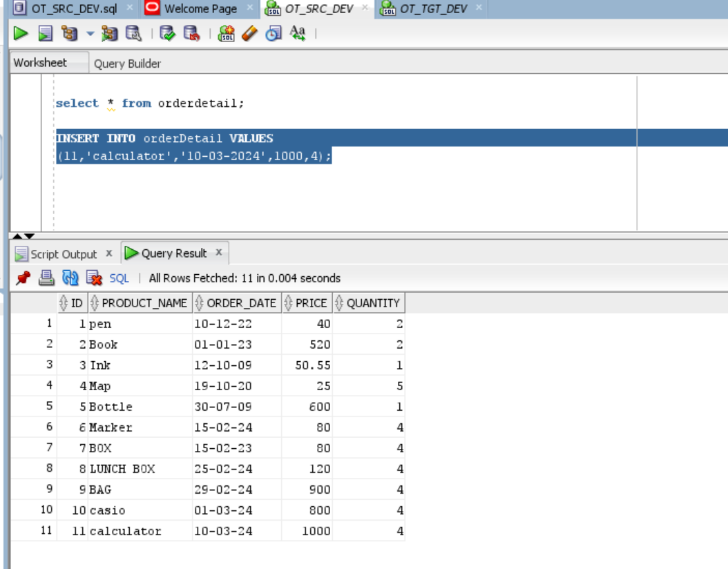
Task: Select the 'Marker' product name cell
Action: pyautogui.click(x=140, y=427)
